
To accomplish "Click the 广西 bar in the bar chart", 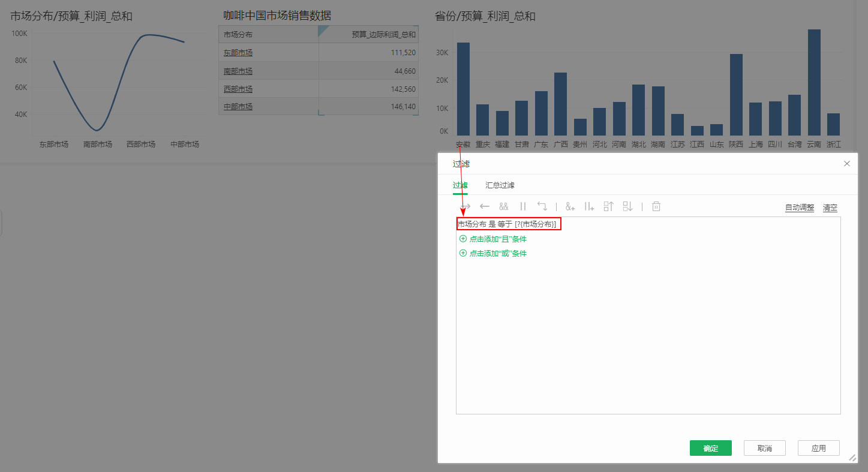I will pyautogui.click(x=560, y=104).
